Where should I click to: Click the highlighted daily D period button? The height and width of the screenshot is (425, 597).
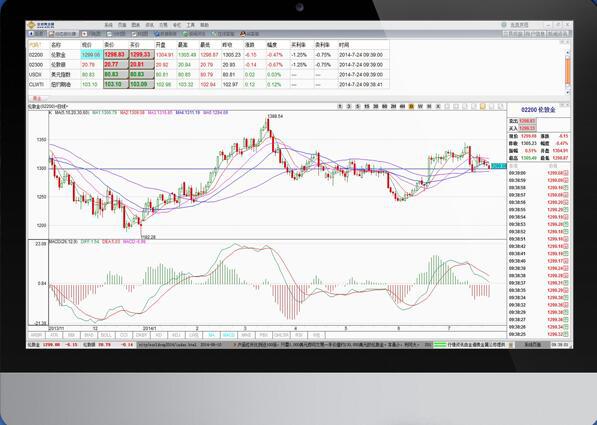411,107
